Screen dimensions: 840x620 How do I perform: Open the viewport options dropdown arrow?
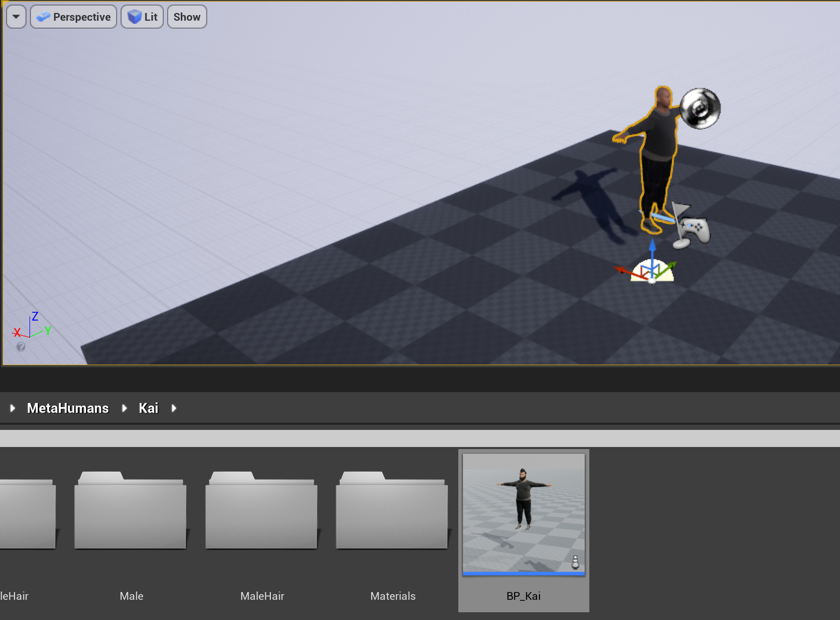pyautogui.click(x=16, y=16)
